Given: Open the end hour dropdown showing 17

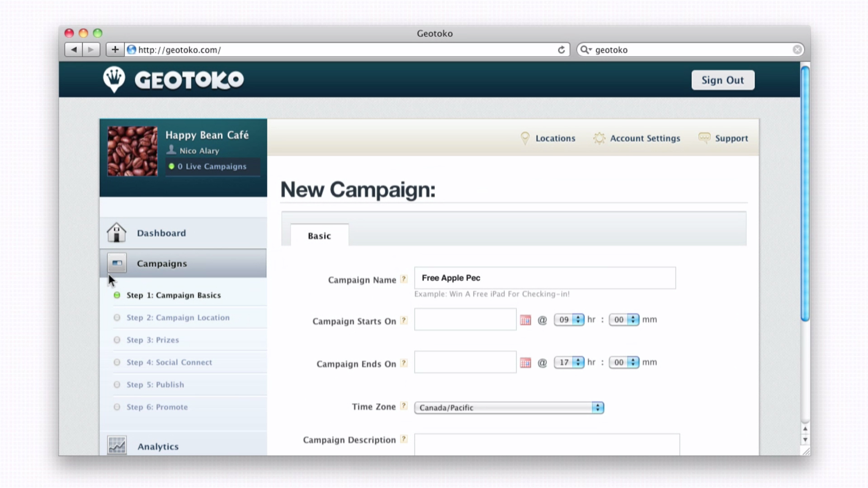Looking at the screenshot, I should (x=569, y=362).
